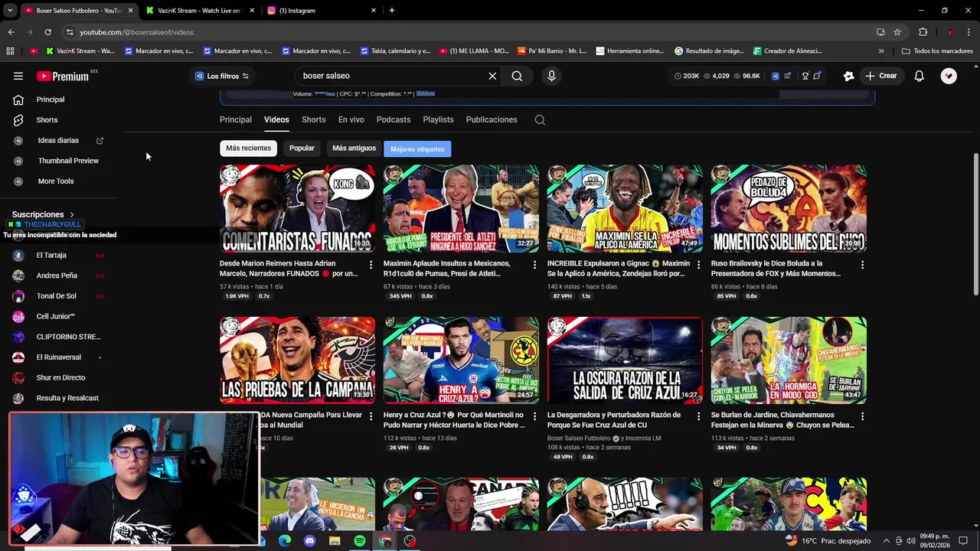Open El Ruinaversal subscription channel

point(59,357)
